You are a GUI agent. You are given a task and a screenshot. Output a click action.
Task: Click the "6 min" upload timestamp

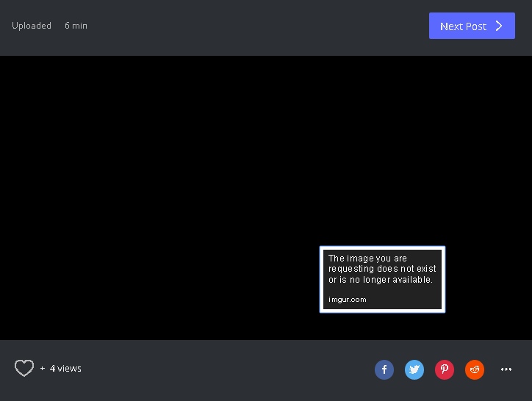click(76, 26)
